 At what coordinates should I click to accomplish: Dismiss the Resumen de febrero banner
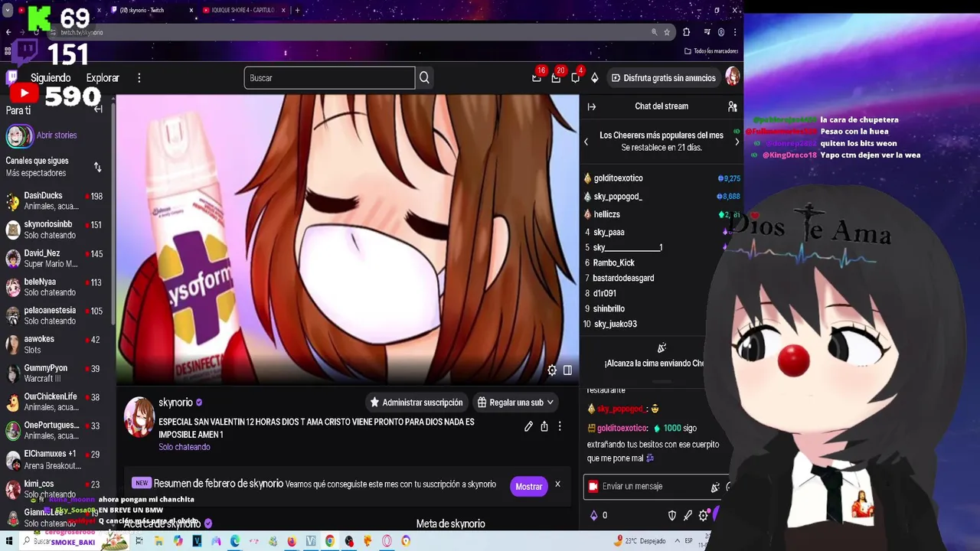click(x=557, y=484)
